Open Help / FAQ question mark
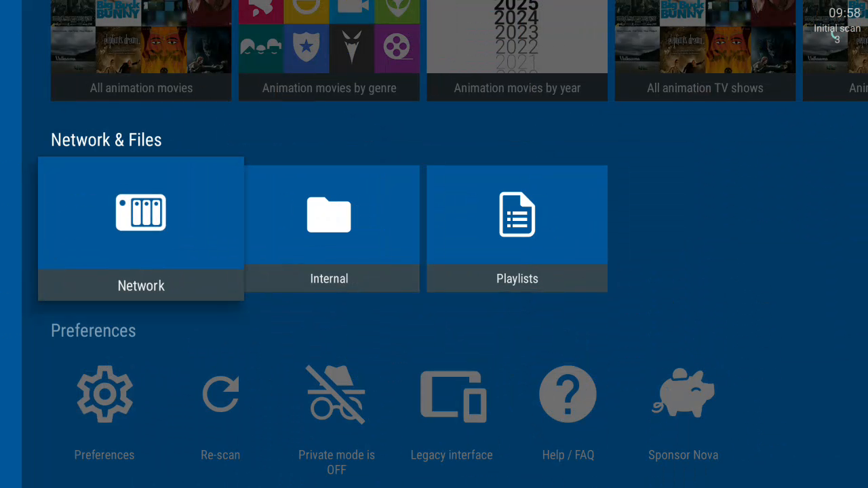Viewport: 868px width, 488px height. (568, 394)
